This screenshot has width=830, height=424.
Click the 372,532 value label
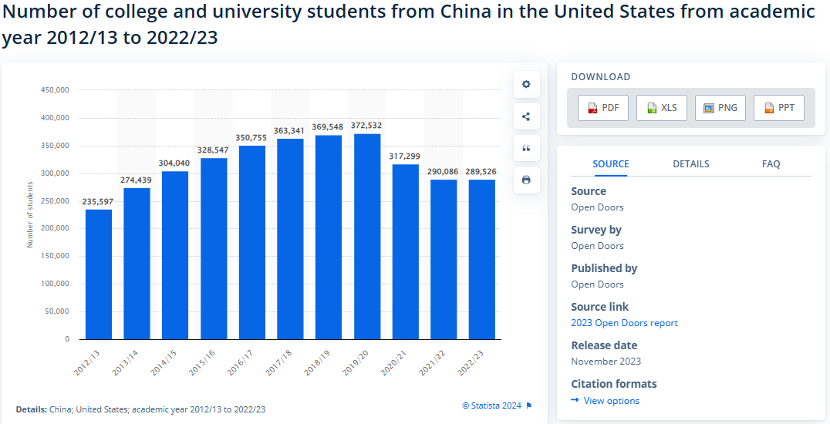(x=367, y=125)
